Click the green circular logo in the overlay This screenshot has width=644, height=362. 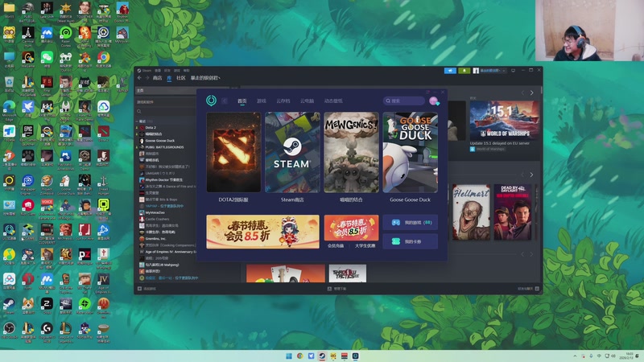tap(211, 100)
